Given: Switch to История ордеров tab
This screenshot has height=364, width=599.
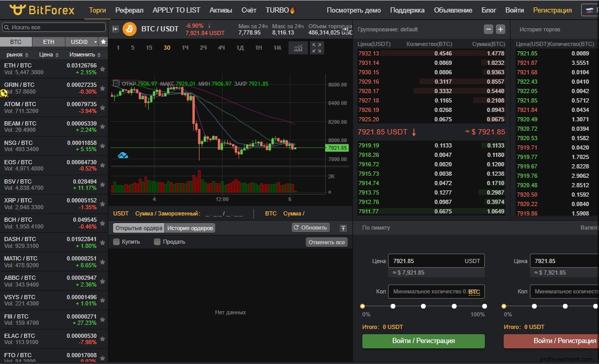Looking at the screenshot, I should [x=190, y=228].
